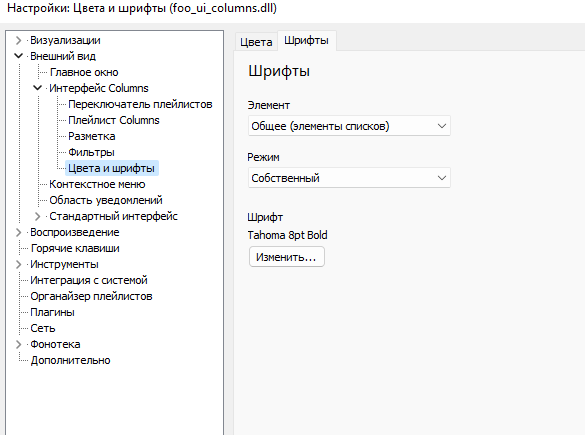
Task: Click the Изменить... font button
Action: point(287,257)
